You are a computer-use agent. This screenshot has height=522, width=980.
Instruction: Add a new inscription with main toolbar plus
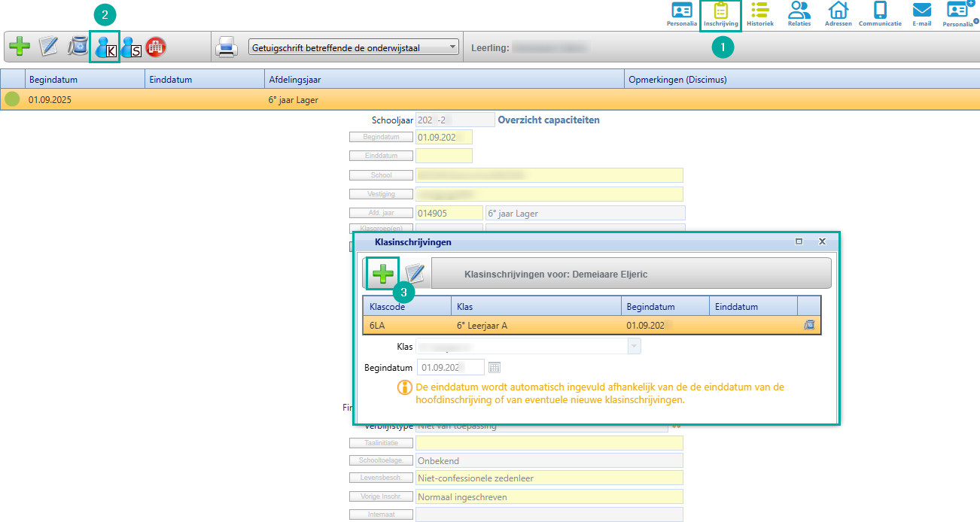(x=20, y=47)
